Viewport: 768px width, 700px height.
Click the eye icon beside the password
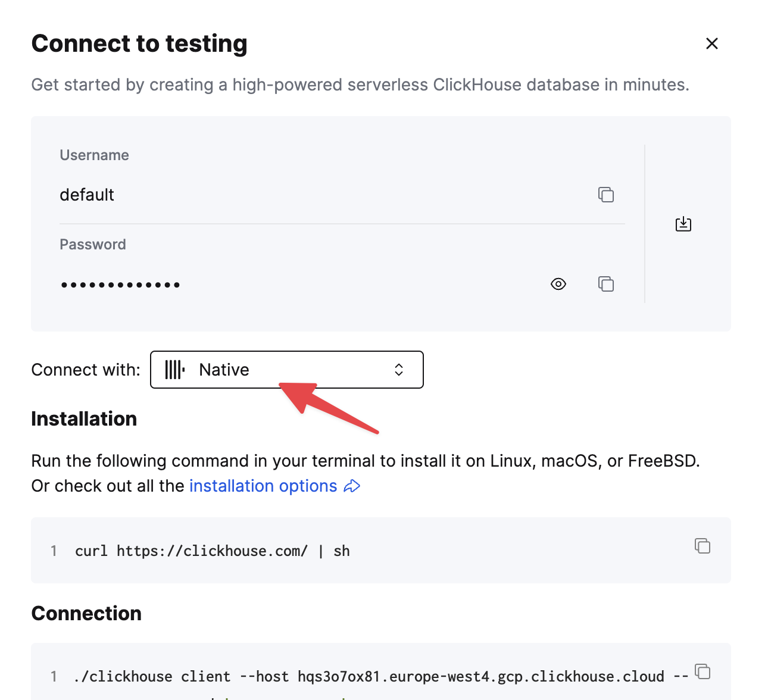558,284
